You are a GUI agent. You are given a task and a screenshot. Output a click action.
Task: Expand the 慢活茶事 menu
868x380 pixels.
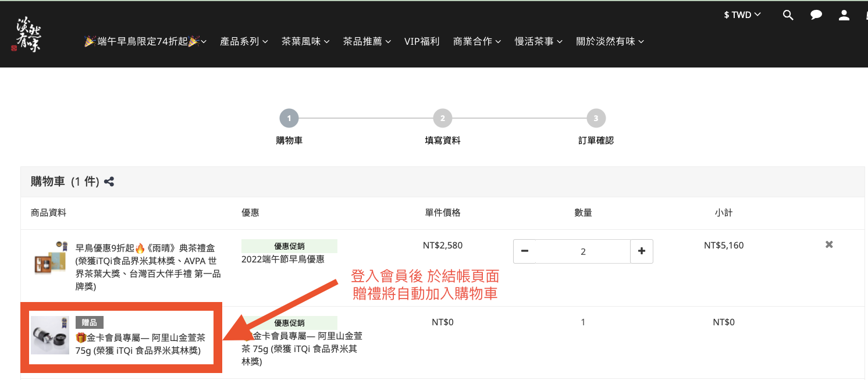point(539,41)
